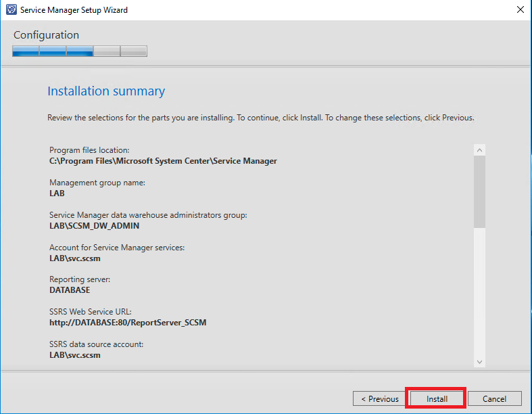The height and width of the screenshot is (414, 532).
Task: Click the SSRS Web Service URL value
Action: coord(128,323)
